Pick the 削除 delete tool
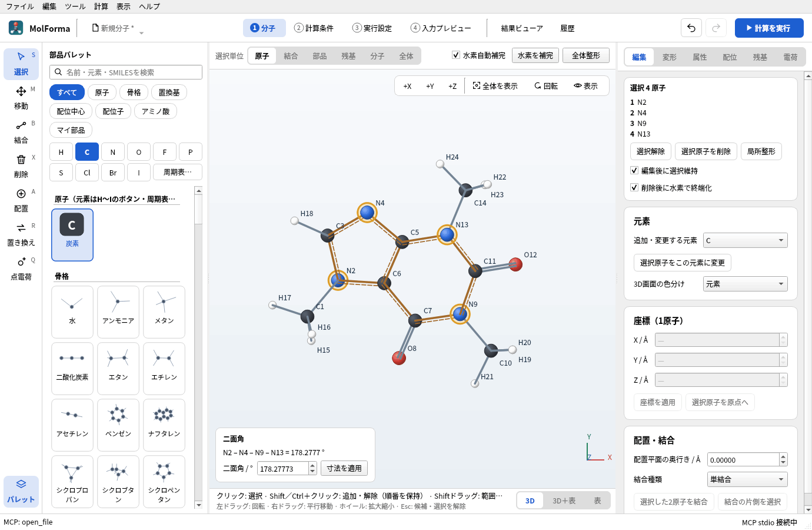 pyautogui.click(x=21, y=166)
